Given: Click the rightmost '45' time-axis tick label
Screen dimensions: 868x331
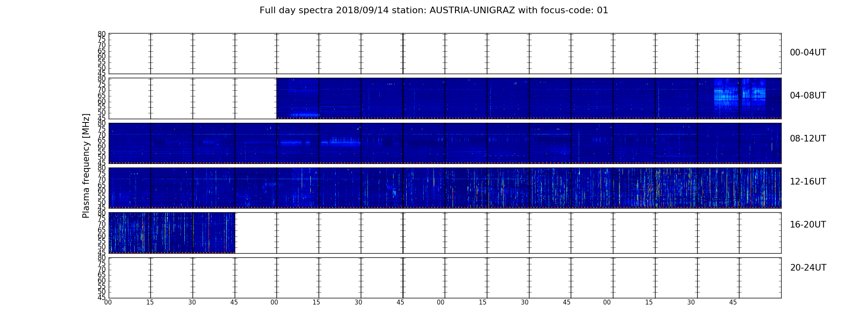Looking at the screenshot, I should click(x=733, y=302).
